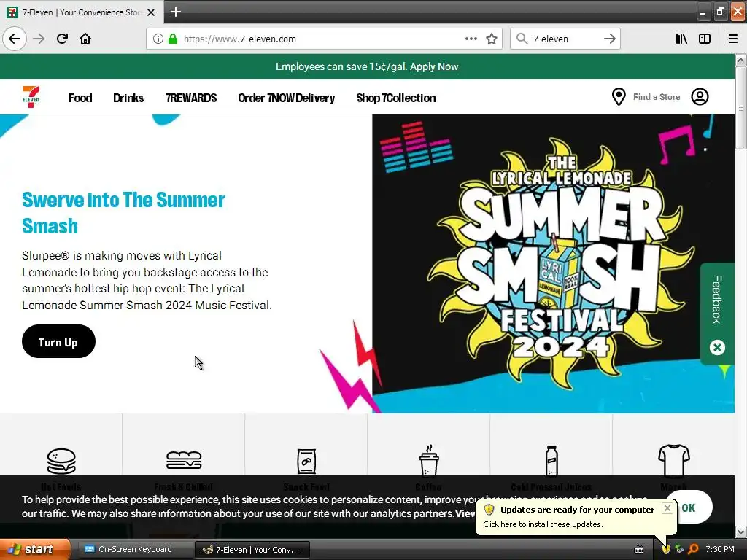
Task: Submit the search with the arrow button
Action: (x=609, y=39)
